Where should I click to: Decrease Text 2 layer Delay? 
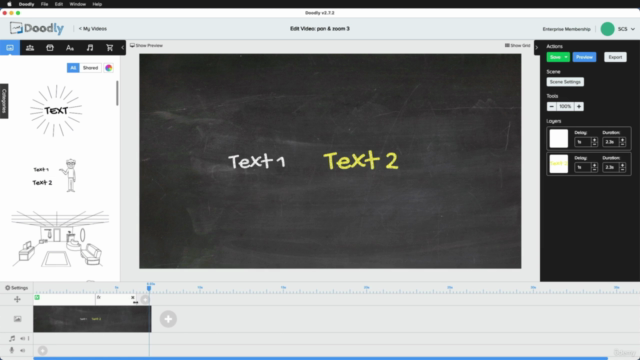594,170
